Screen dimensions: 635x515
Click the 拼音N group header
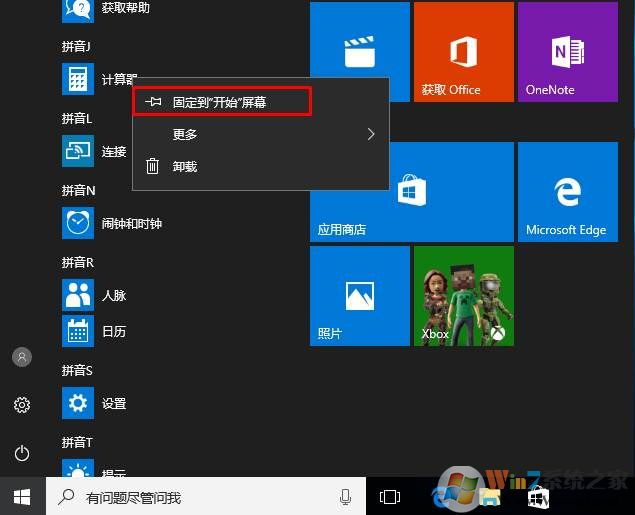click(x=78, y=190)
